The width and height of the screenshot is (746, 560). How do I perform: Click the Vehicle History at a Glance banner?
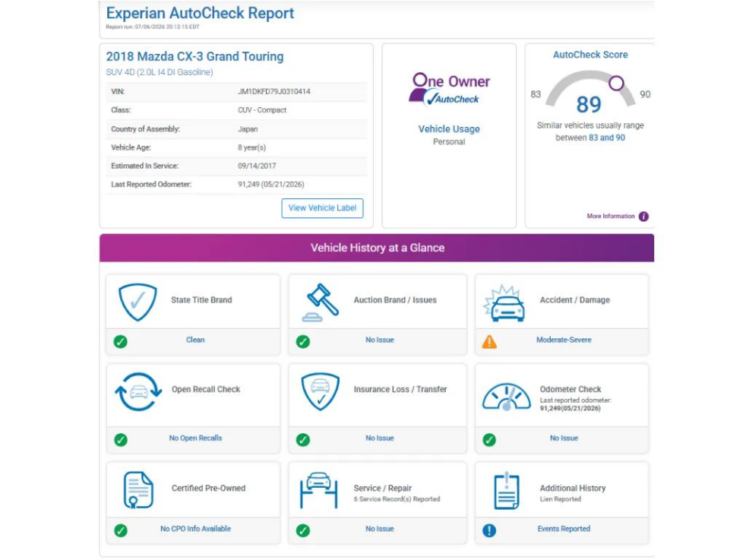(x=377, y=248)
